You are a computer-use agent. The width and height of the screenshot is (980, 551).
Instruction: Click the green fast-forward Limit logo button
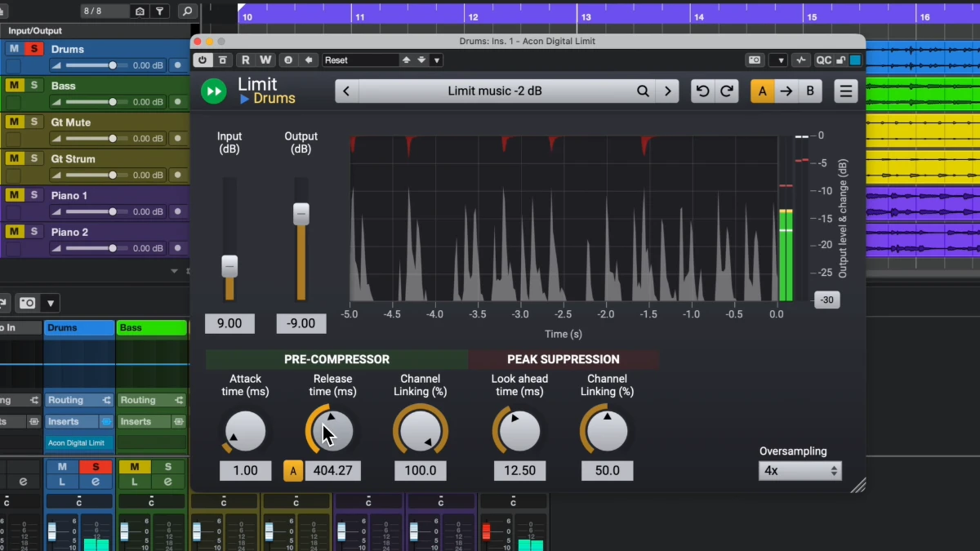(214, 91)
